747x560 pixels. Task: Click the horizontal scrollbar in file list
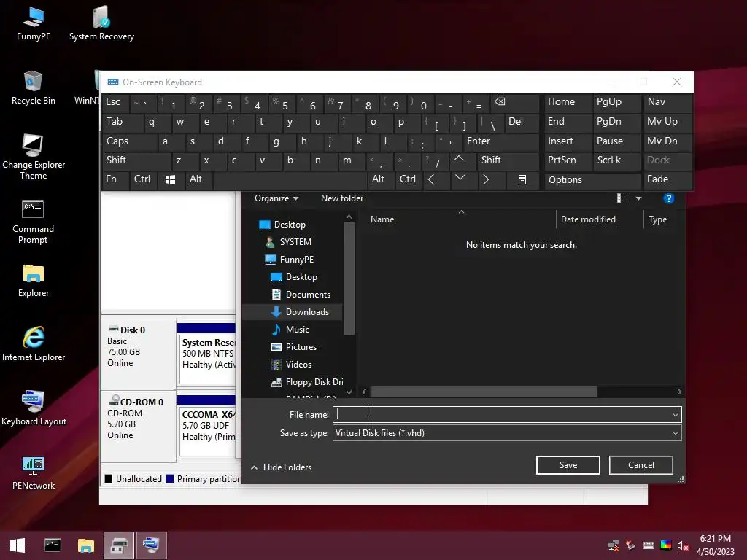coord(484,392)
